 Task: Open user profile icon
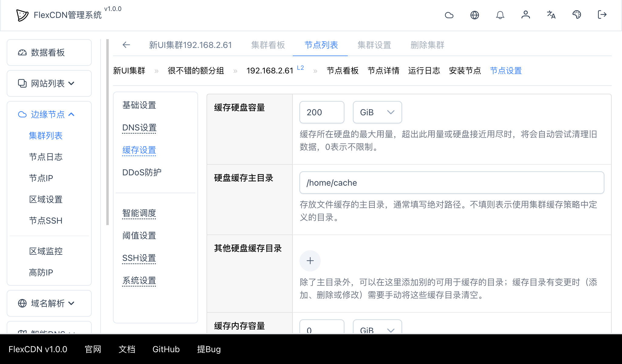[526, 15]
